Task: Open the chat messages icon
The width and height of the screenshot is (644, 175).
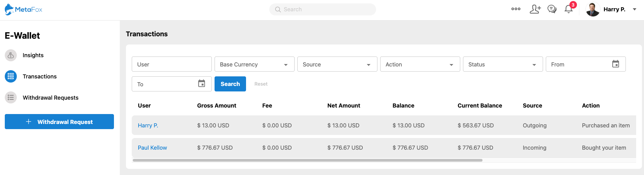Action: [x=552, y=9]
